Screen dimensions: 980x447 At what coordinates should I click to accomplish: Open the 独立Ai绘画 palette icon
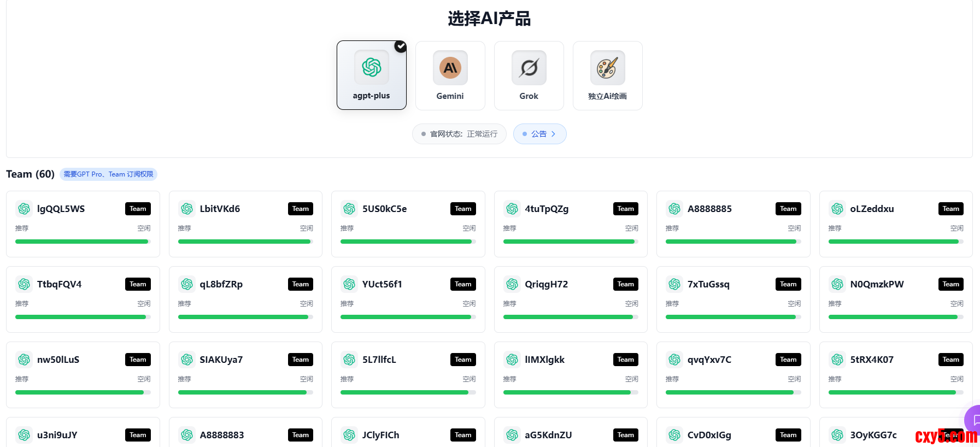(608, 68)
